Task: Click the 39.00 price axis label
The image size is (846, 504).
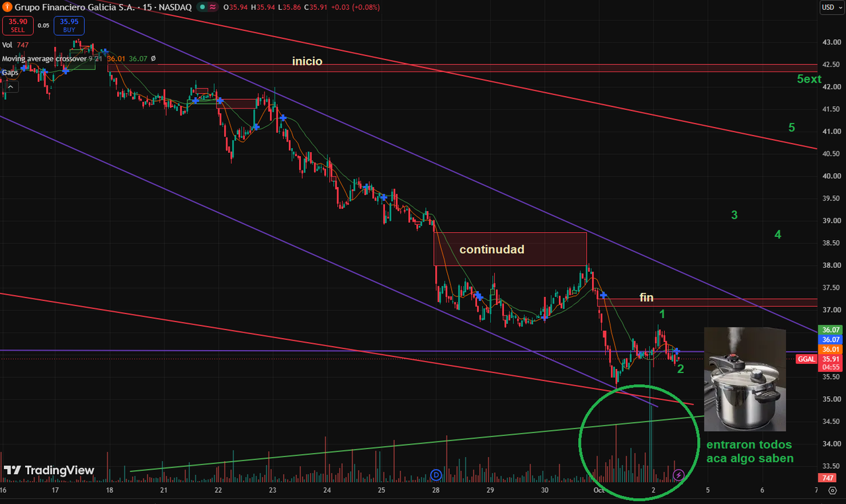Action: pos(831,220)
